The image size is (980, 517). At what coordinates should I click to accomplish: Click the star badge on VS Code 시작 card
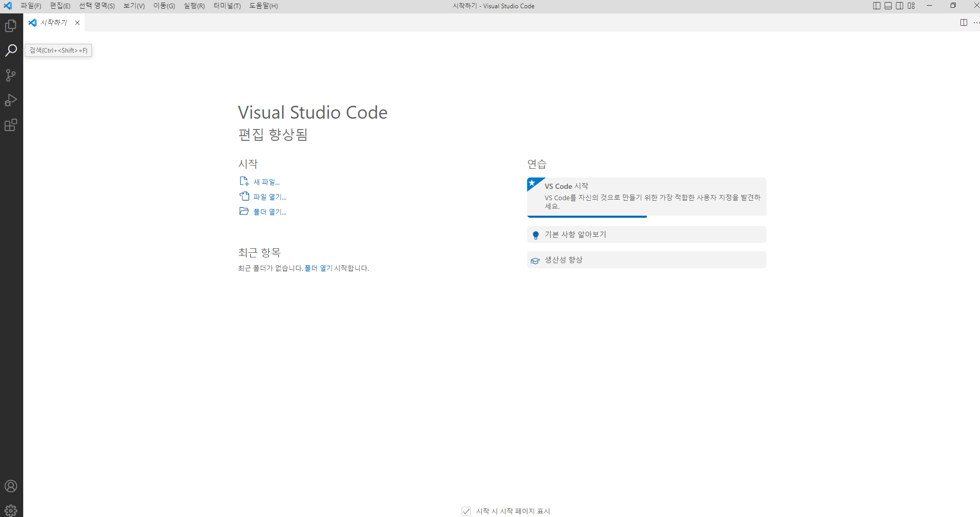[532, 183]
